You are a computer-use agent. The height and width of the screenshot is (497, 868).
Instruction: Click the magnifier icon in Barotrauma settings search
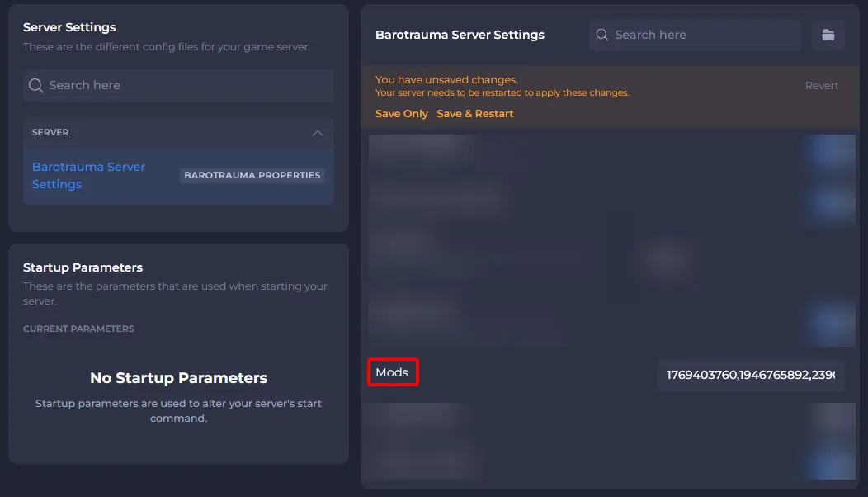(602, 35)
